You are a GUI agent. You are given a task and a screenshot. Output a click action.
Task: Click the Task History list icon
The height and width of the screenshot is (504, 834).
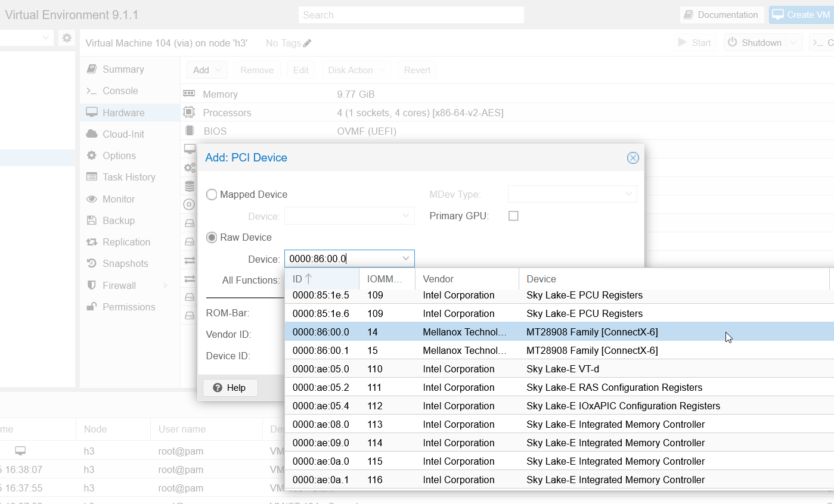(x=92, y=177)
